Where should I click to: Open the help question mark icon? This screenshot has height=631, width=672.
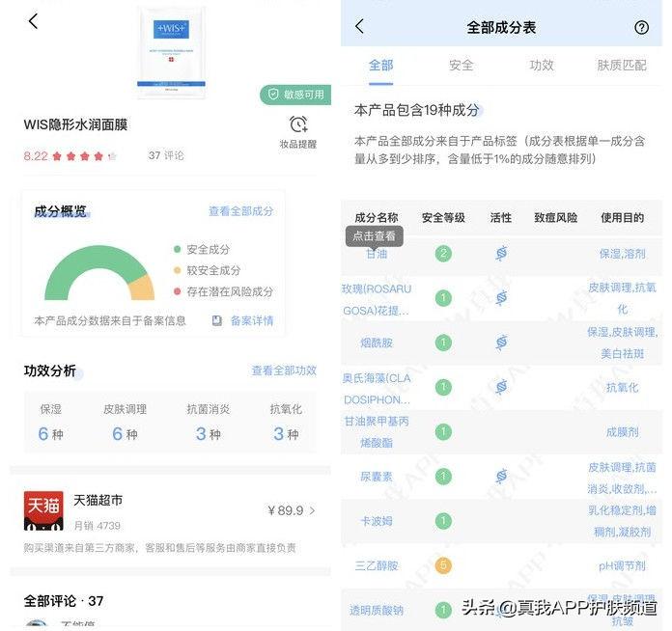(x=641, y=28)
